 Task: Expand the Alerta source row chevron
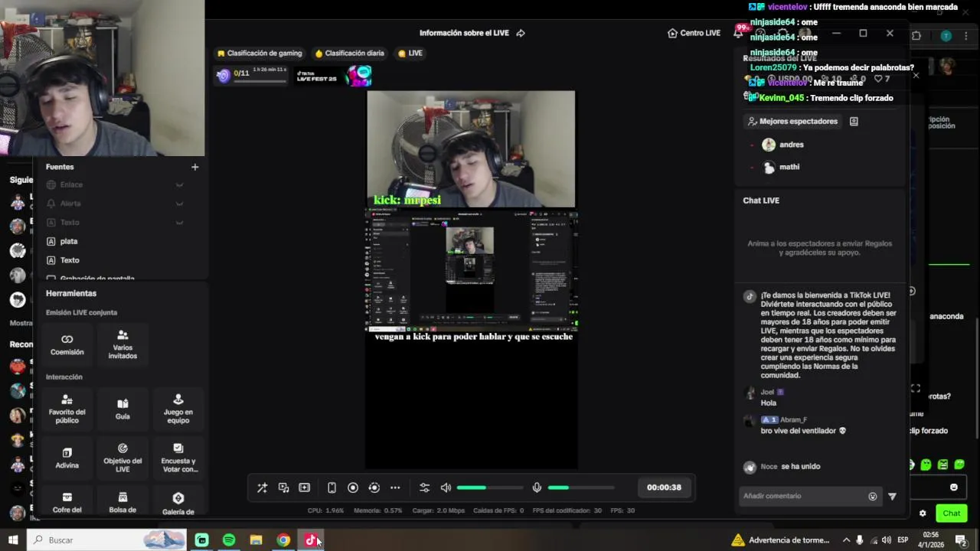pyautogui.click(x=179, y=204)
